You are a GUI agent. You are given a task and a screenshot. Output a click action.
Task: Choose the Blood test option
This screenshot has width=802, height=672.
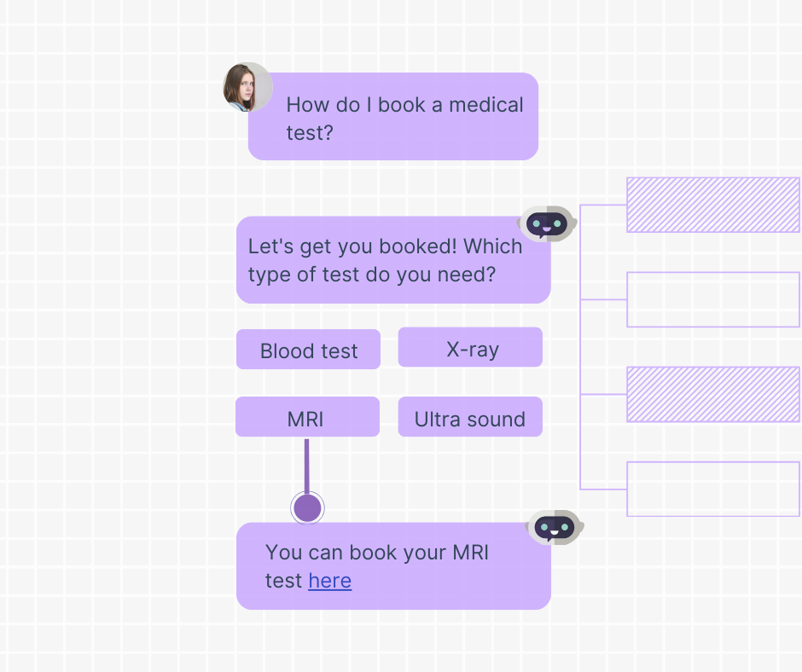pyautogui.click(x=308, y=350)
